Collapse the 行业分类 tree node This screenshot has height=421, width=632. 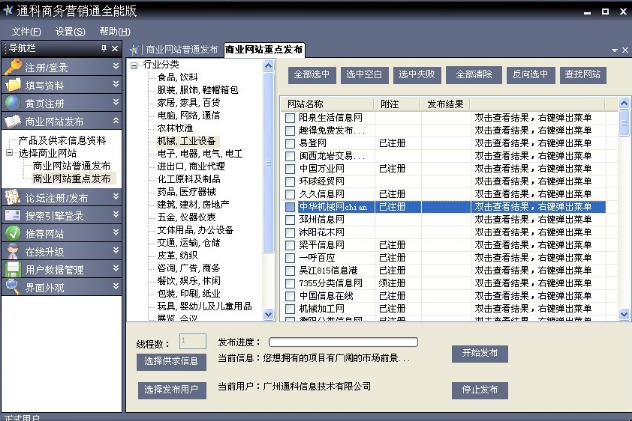[x=135, y=65]
